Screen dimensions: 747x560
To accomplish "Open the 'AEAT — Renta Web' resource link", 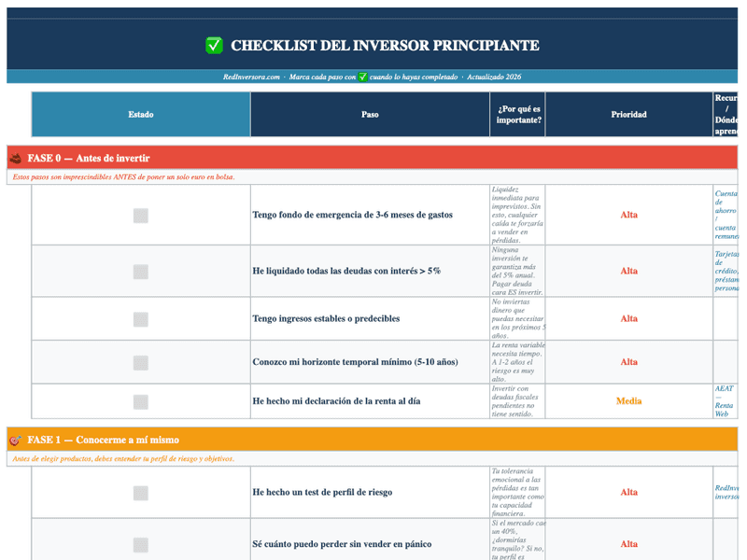I will [725, 401].
